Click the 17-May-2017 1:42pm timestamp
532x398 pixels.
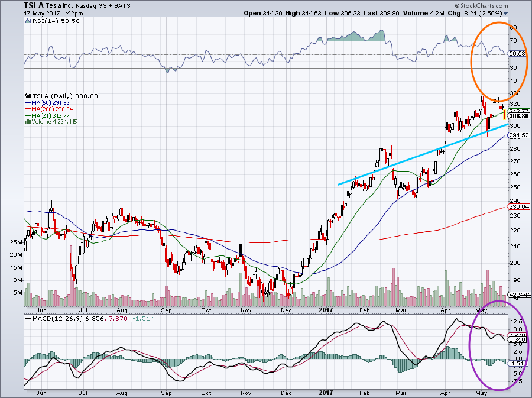(x=53, y=14)
